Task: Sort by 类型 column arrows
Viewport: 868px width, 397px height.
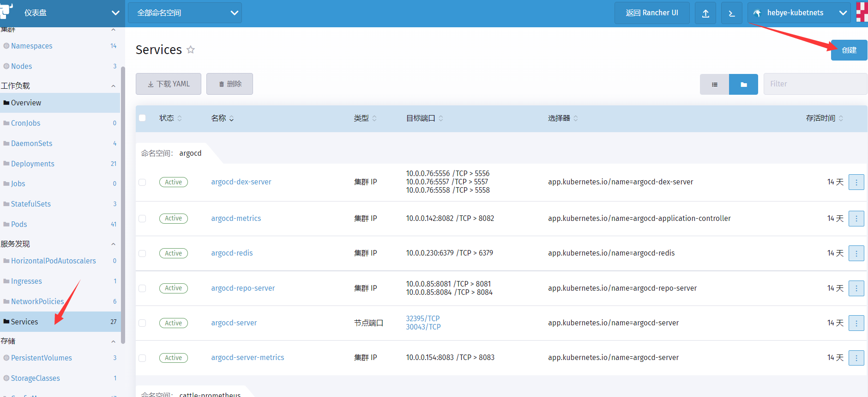Action: tap(374, 118)
